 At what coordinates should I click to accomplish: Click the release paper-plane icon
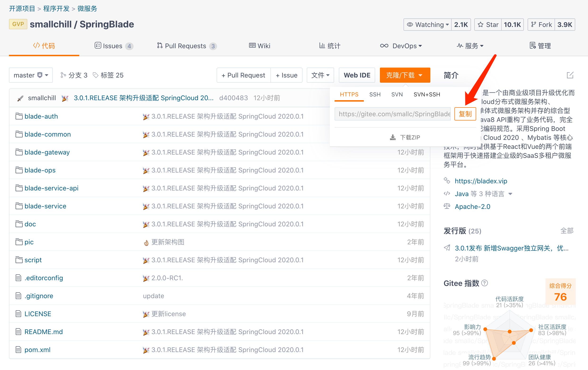pos(447,248)
